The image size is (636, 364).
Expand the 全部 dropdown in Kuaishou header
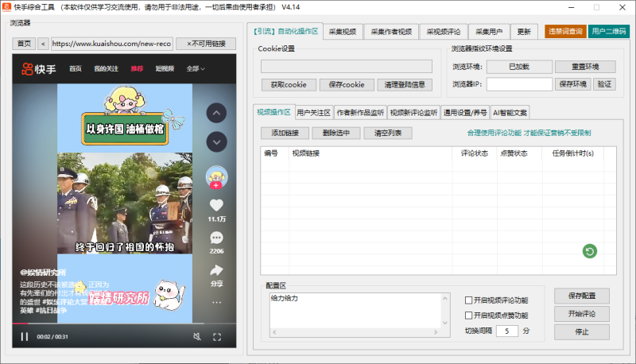[x=195, y=68]
